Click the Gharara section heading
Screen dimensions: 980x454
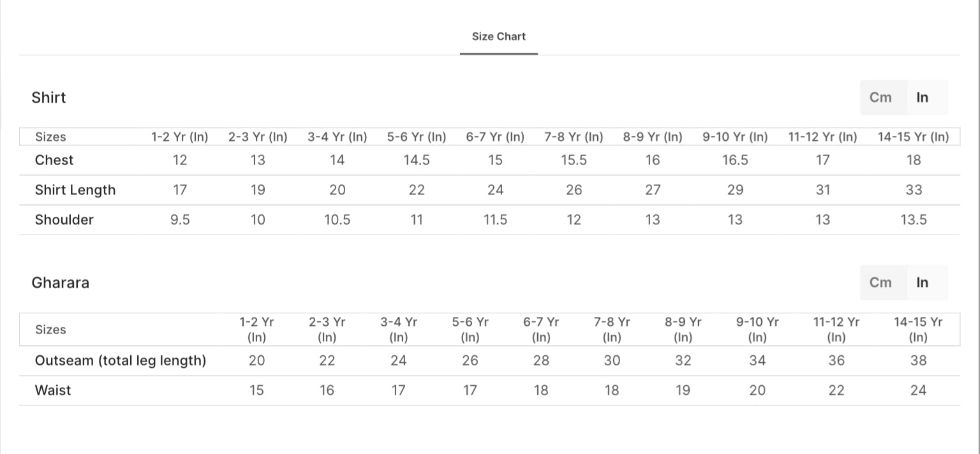(60, 282)
